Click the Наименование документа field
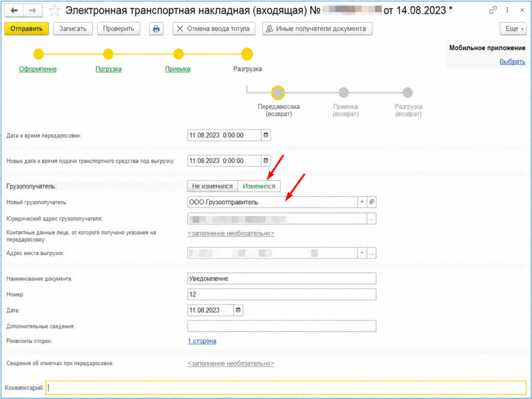Screen dimensions: 532x399 (282, 278)
